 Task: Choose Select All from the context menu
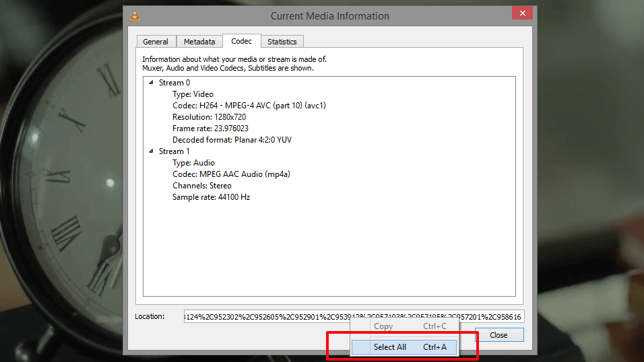click(404, 347)
